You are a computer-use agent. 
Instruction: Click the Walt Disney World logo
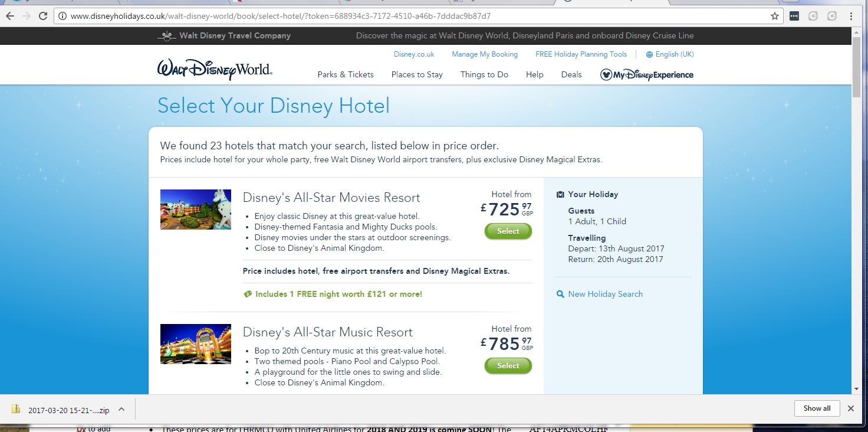[x=215, y=68]
